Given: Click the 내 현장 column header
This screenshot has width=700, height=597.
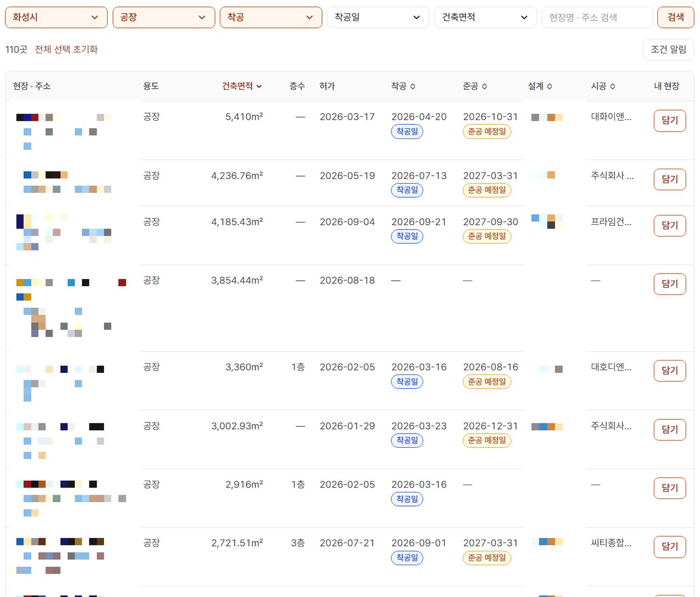Looking at the screenshot, I should 667,86.
